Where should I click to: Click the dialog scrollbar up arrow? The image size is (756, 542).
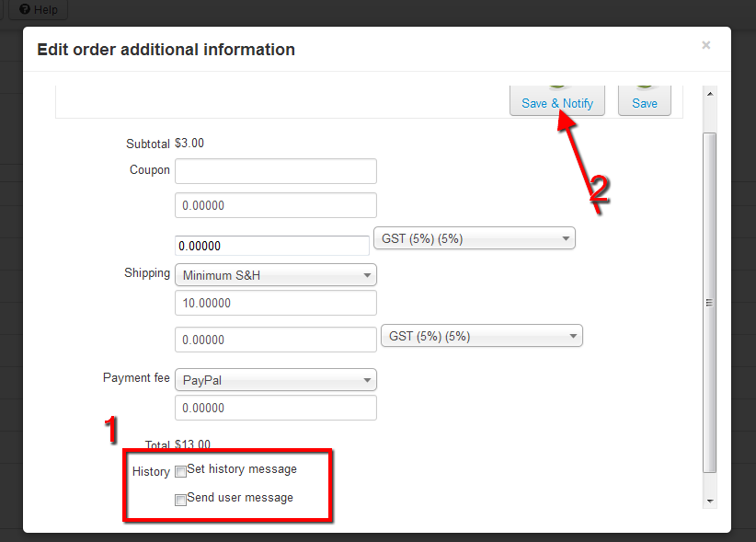710,94
